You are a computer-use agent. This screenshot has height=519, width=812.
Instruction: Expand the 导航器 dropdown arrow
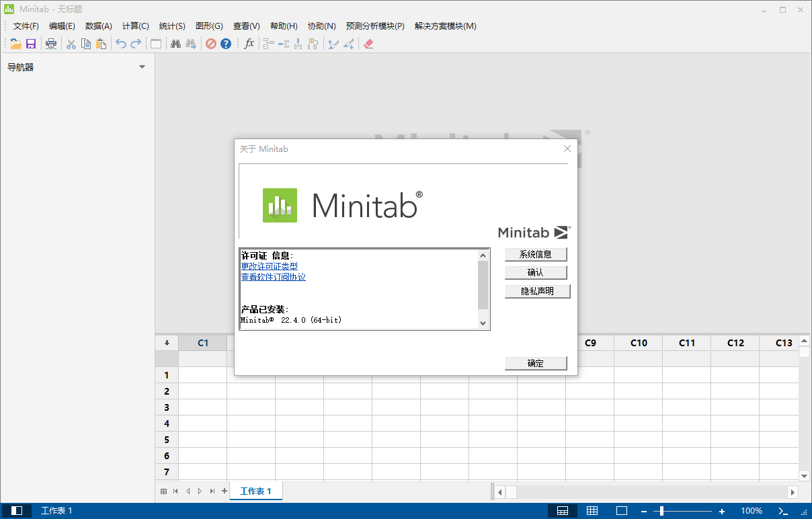tap(142, 67)
